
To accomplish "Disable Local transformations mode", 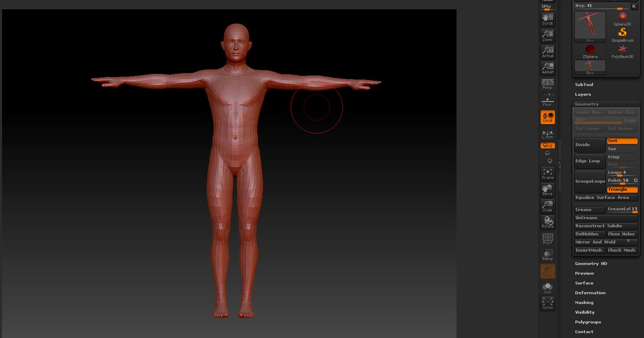I will click(547, 117).
